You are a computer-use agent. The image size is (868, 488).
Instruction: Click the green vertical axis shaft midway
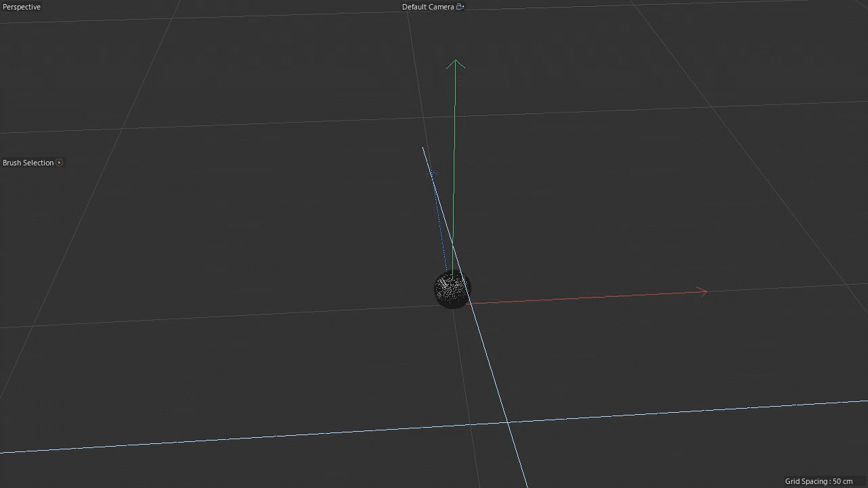pos(454,169)
